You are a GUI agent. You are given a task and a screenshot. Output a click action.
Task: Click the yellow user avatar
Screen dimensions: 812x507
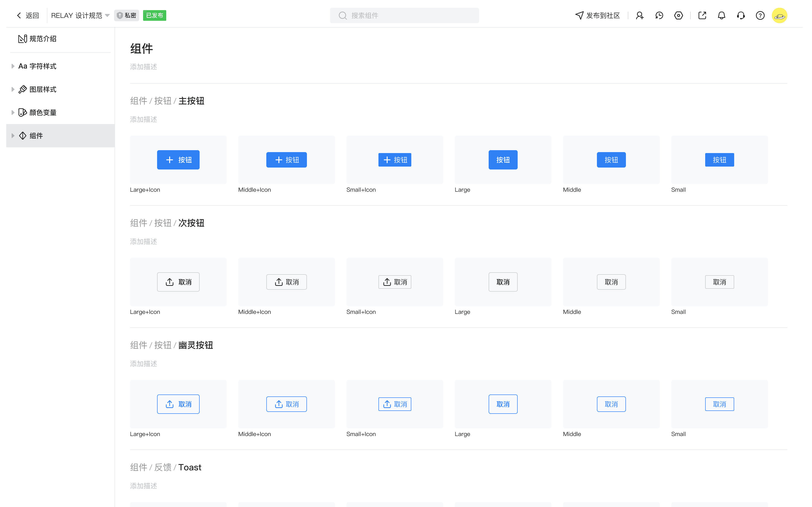[x=779, y=15]
